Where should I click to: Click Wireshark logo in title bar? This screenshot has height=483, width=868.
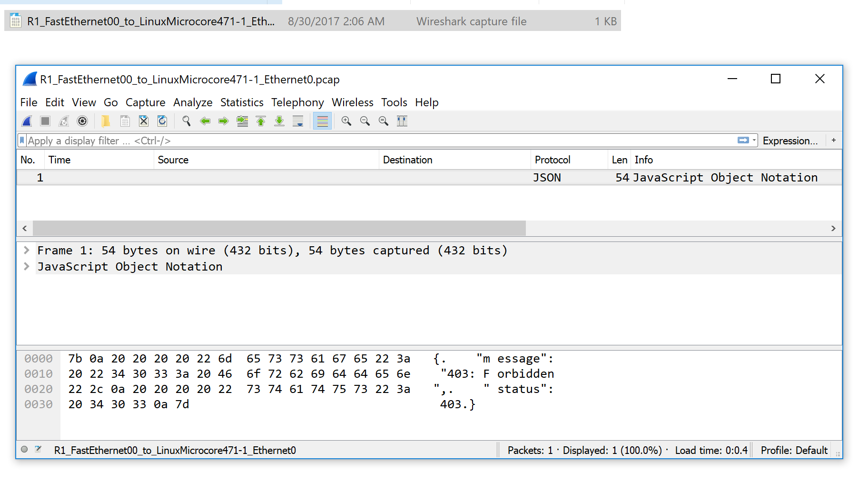pyautogui.click(x=30, y=79)
